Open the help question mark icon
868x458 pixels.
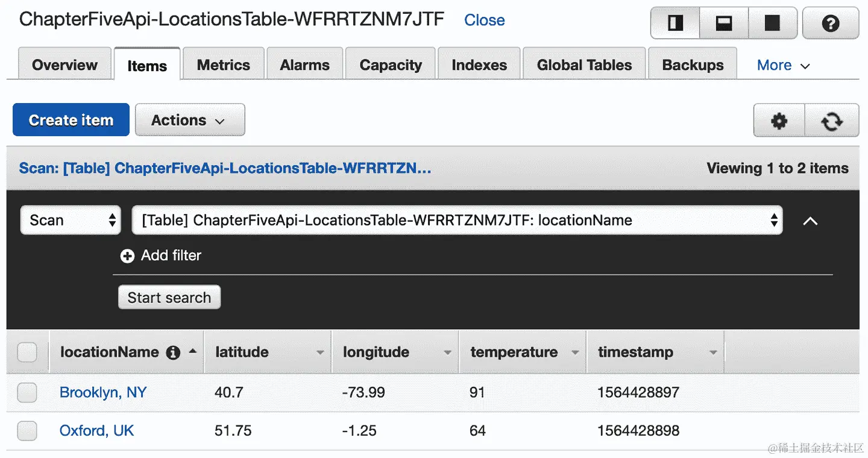pyautogui.click(x=831, y=24)
